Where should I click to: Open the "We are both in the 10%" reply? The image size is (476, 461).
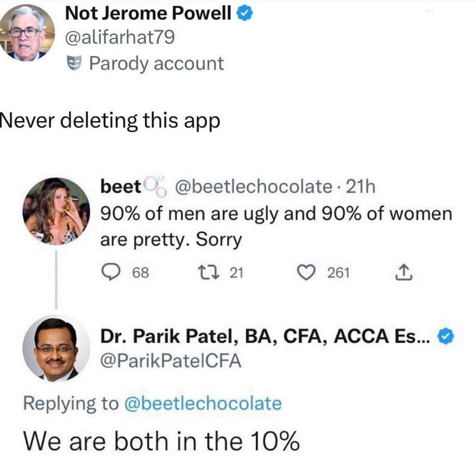coord(161,441)
